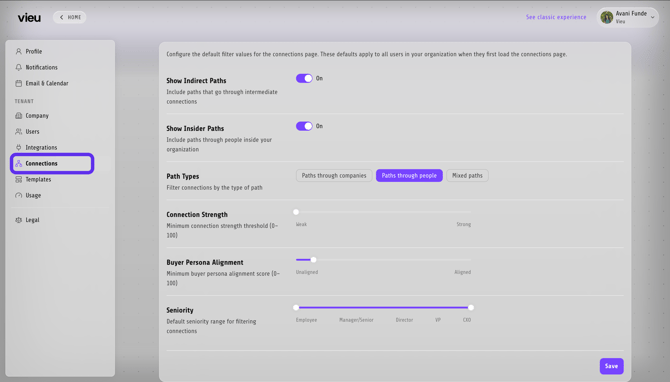Screen dimensions: 670x382
Task: Click the Connections network icon
Action: [x=18, y=163]
